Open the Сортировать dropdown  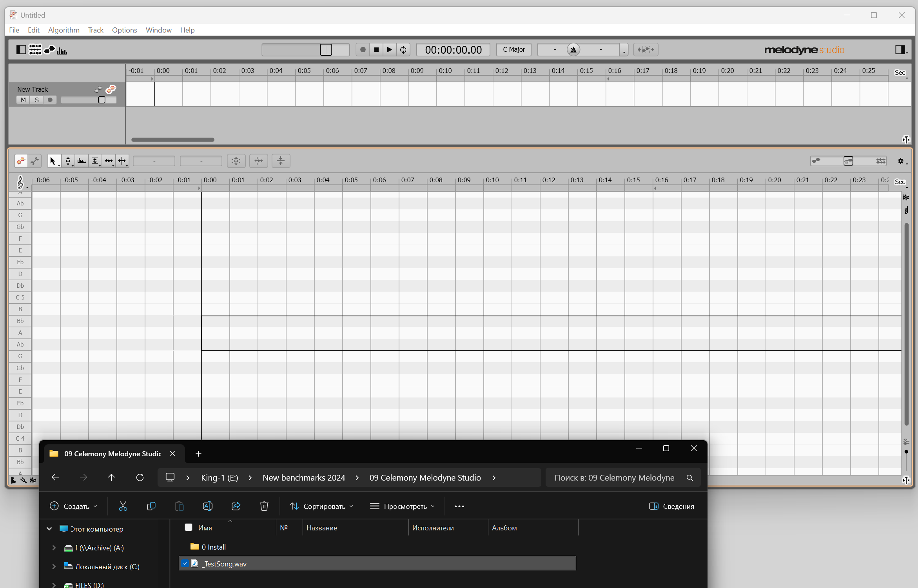click(x=321, y=506)
